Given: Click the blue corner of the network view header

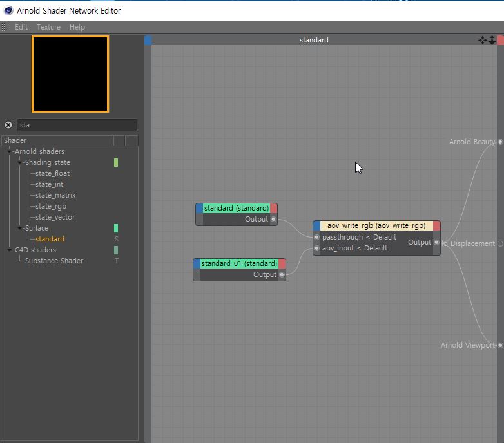Looking at the screenshot, I should pyautogui.click(x=148, y=40).
